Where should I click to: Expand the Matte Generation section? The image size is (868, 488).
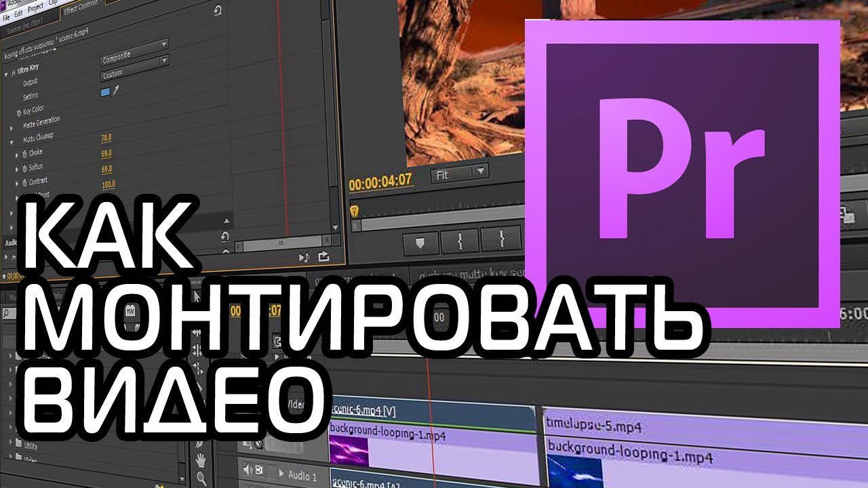click(11, 127)
